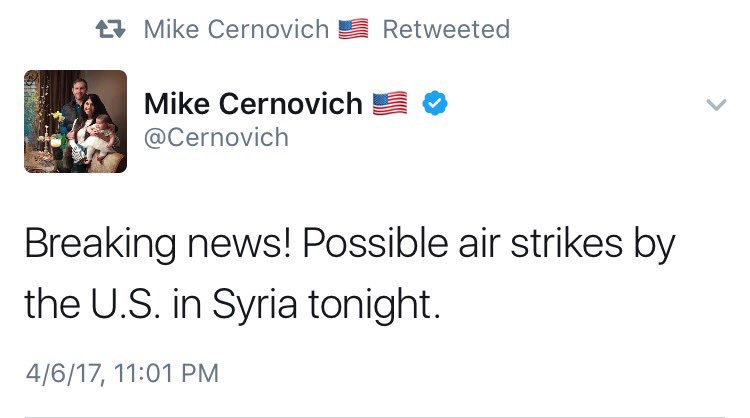Screen dimensions: 750x418
Task: Click the 4/6/17 date portion
Action: coord(64,374)
